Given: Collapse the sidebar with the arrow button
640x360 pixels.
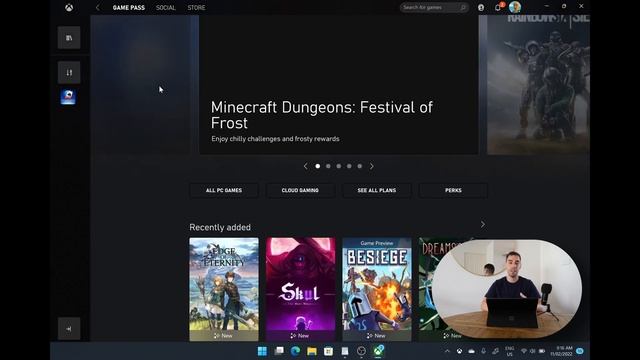Looking at the screenshot, I should click(69, 329).
